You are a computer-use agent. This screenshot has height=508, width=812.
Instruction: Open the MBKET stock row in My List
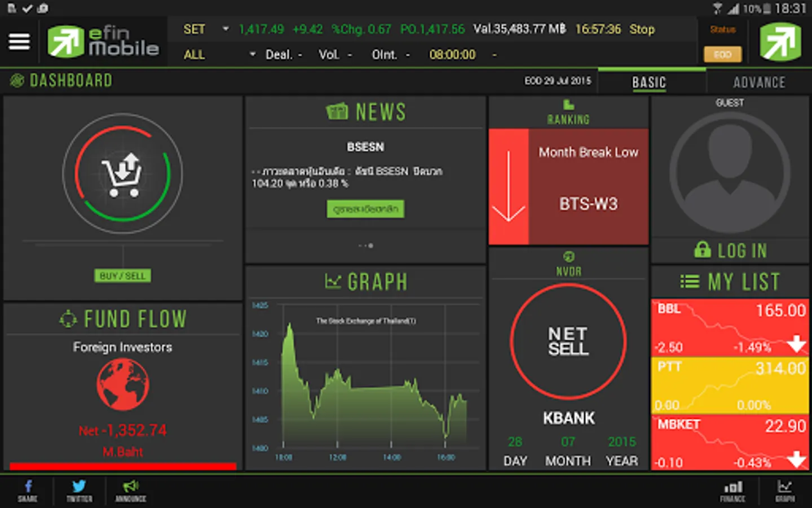730,443
